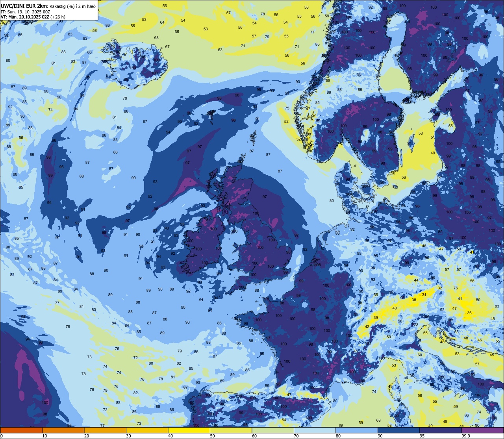
Task: Select the navy 95-99.9 legend swatch
Action: (x=441, y=430)
